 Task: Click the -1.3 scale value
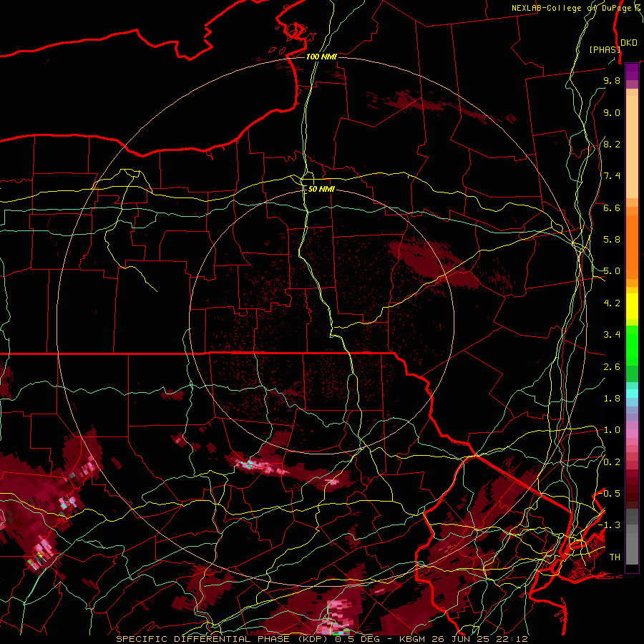609,525
